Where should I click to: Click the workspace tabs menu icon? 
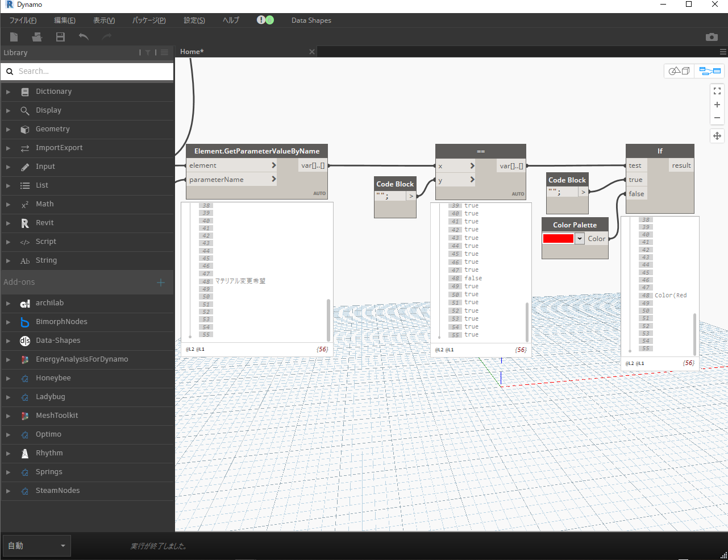723,52
